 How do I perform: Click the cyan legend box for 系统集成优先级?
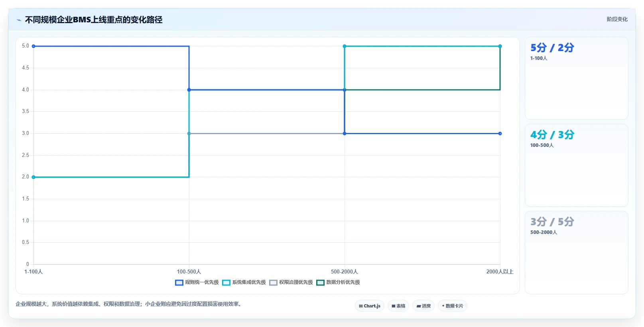click(x=226, y=283)
